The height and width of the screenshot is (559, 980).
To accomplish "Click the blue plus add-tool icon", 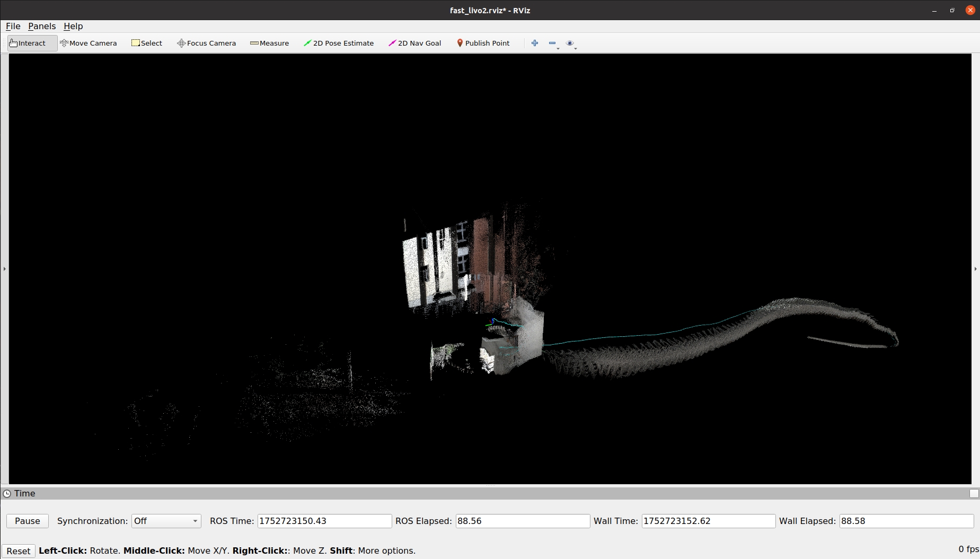I will point(535,43).
